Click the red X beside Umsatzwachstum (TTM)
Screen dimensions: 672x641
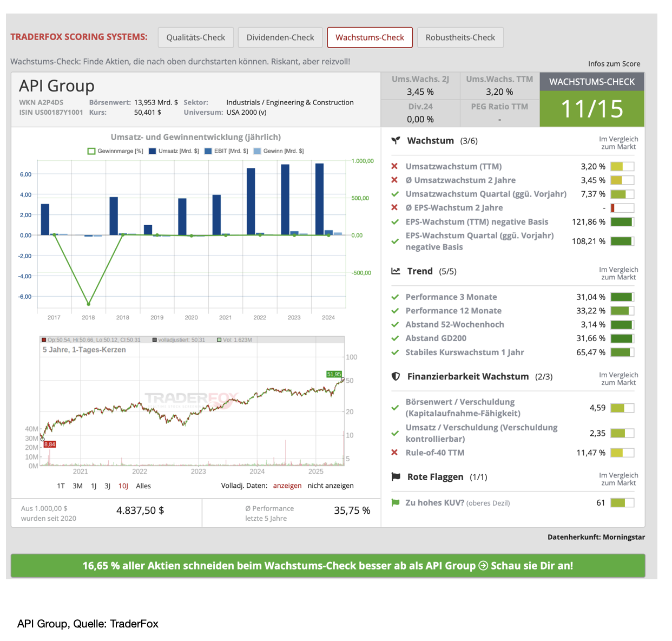(395, 166)
